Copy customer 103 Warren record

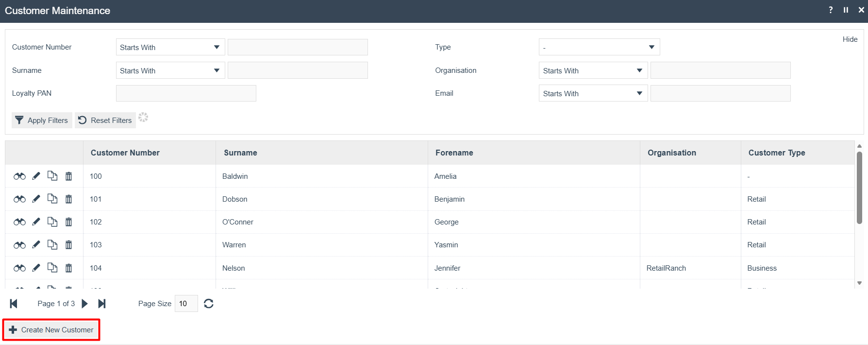[x=52, y=244]
